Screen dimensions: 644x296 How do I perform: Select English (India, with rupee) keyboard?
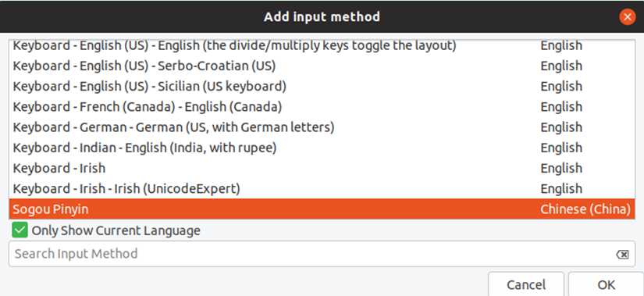point(322,148)
